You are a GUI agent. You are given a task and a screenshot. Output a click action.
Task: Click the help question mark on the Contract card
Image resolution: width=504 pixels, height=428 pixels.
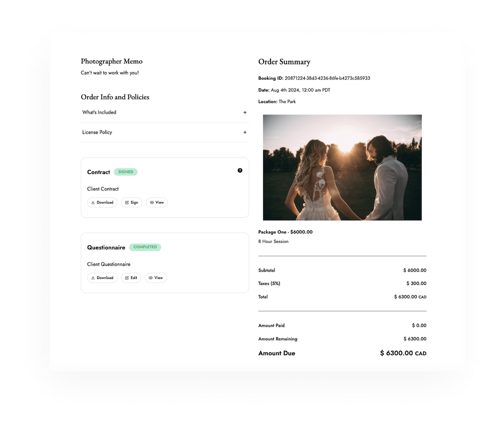(240, 170)
